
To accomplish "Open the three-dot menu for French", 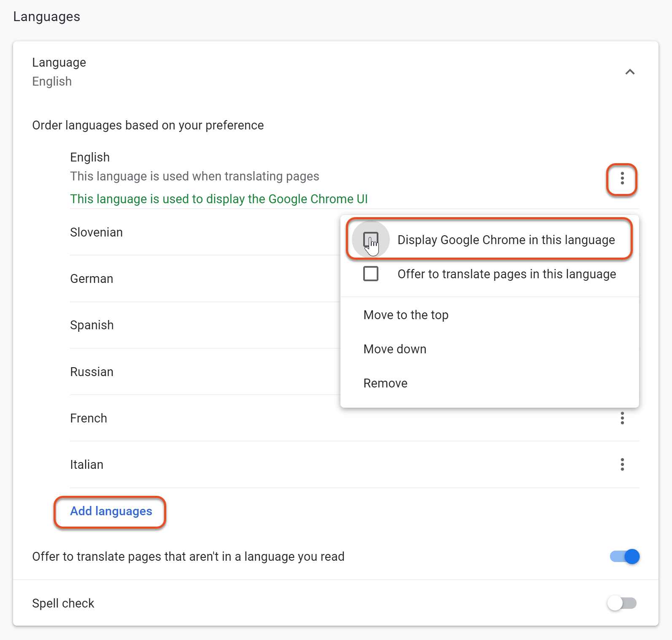I will pyautogui.click(x=622, y=418).
